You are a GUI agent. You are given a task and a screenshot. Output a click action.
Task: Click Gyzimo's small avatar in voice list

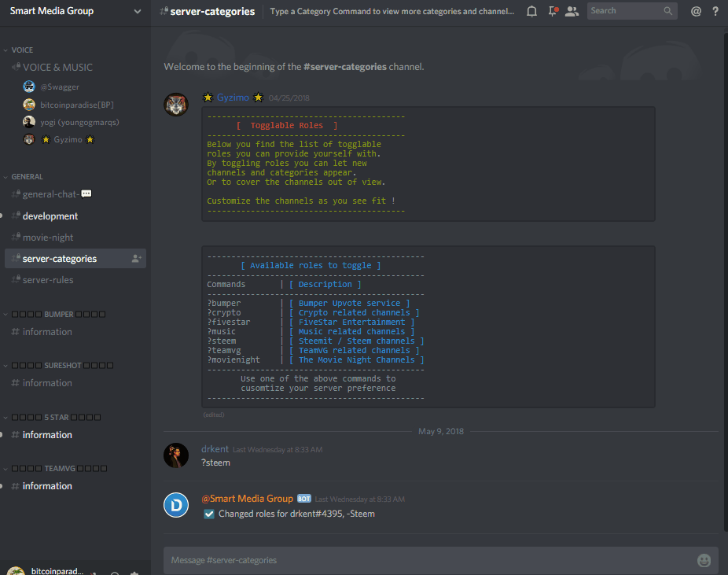[x=29, y=139]
